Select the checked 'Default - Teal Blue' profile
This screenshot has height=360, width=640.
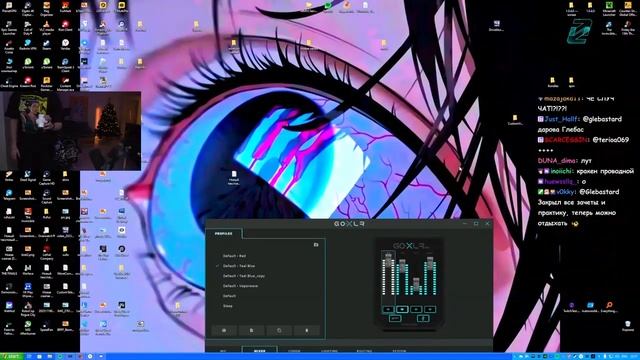click(x=239, y=266)
